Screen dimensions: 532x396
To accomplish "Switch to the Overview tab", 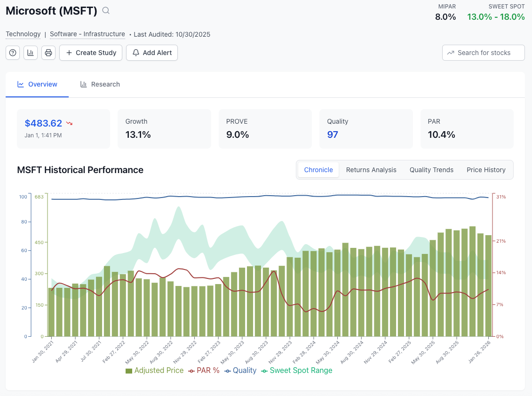I will (37, 84).
